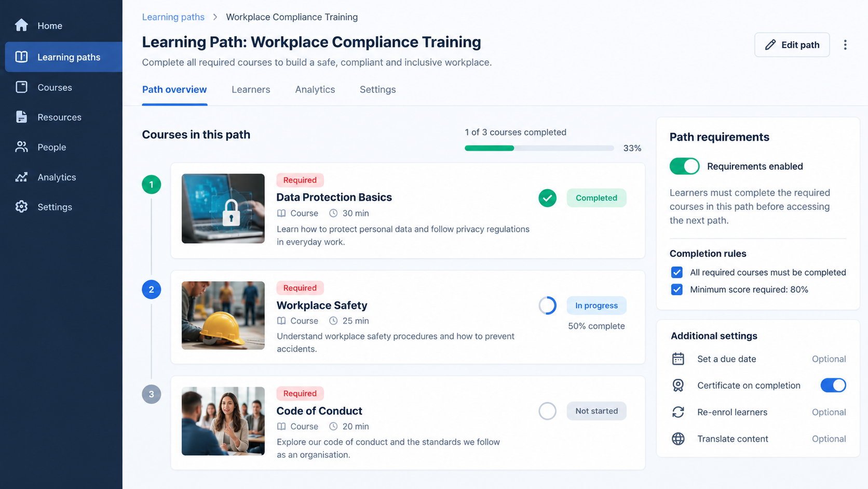Click the 33% progress label

632,148
